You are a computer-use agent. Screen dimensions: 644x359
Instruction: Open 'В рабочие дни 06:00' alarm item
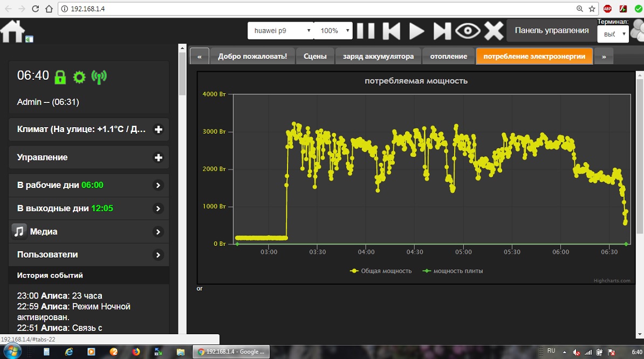tap(89, 185)
